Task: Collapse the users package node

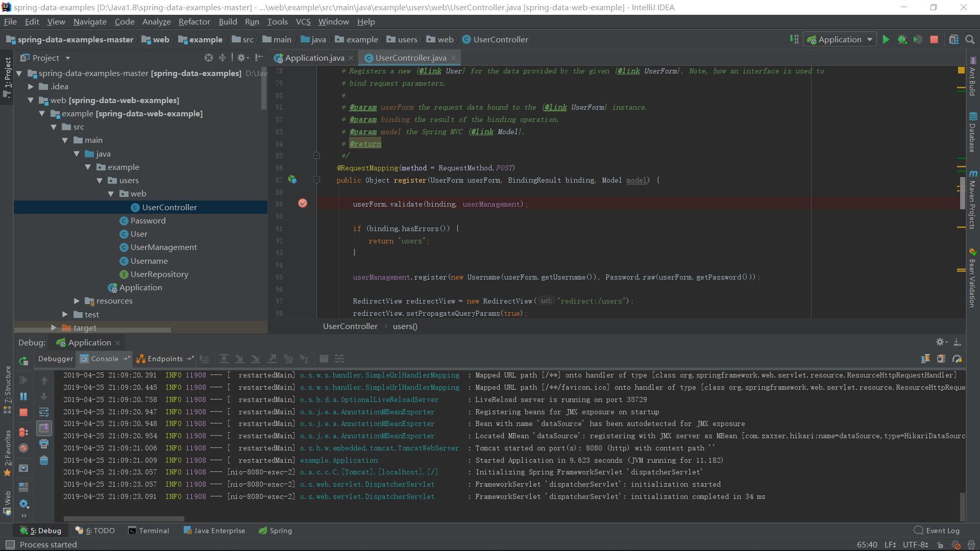Action: point(100,181)
